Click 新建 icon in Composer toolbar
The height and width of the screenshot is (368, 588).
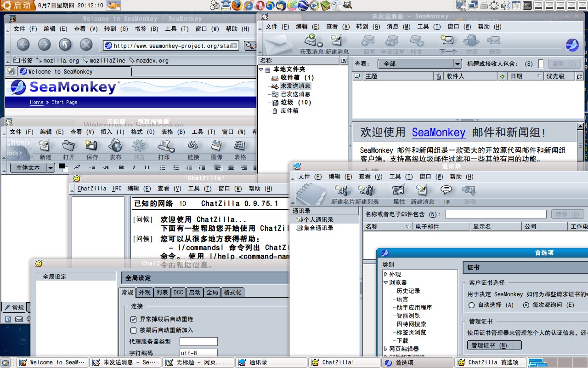[x=45, y=145]
